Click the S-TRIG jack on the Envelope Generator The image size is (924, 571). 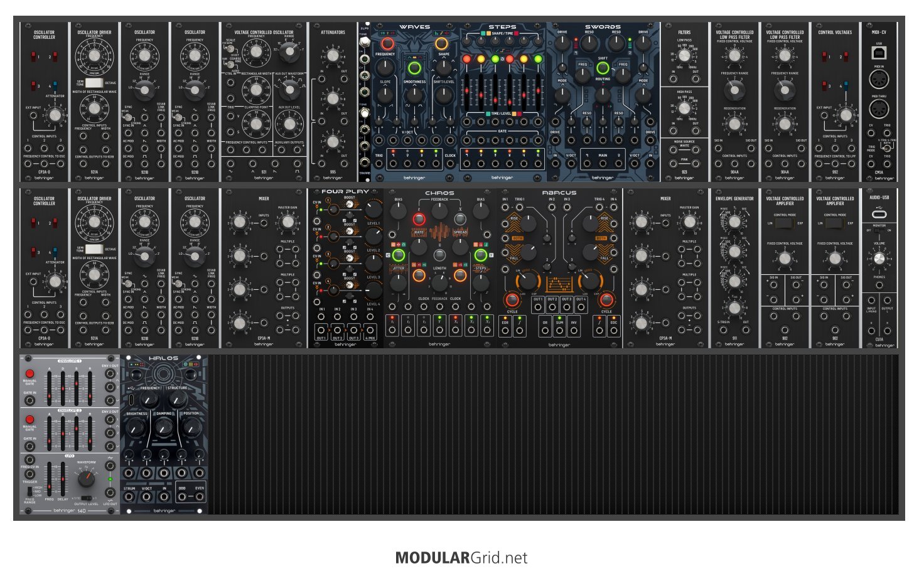(724, 330)
